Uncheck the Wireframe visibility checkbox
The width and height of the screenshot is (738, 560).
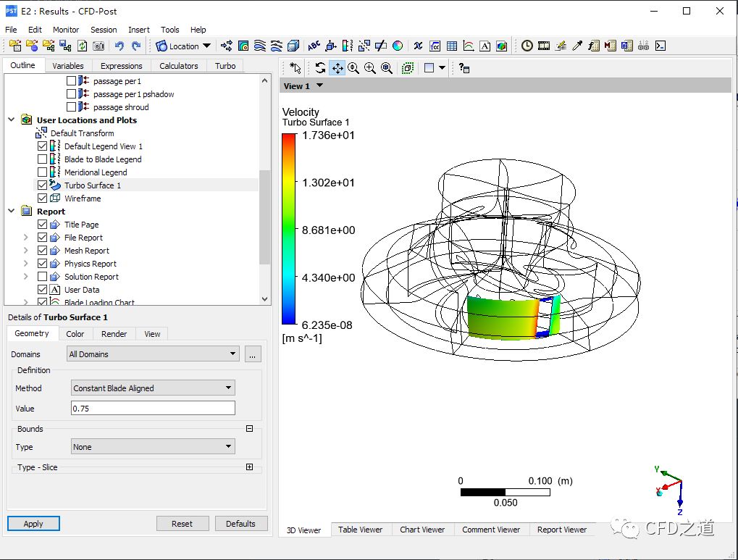[42, 198]
